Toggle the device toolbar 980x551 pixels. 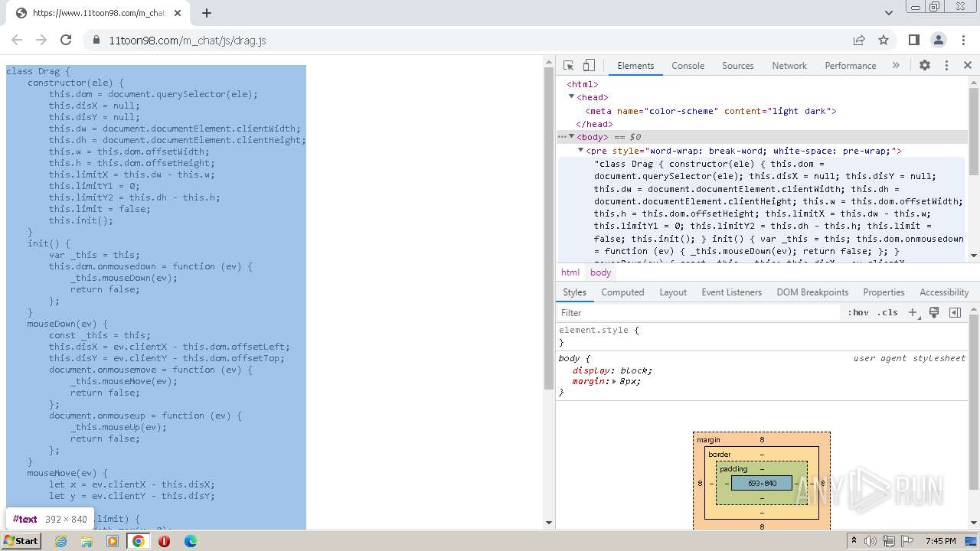pos(589,66)
